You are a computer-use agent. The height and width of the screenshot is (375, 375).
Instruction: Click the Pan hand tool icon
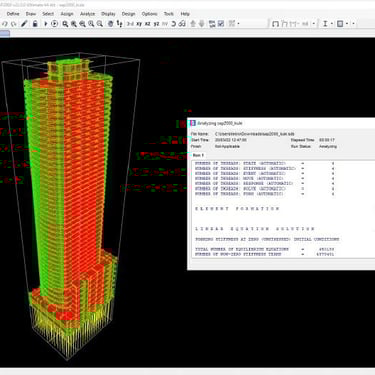[111, 24]
